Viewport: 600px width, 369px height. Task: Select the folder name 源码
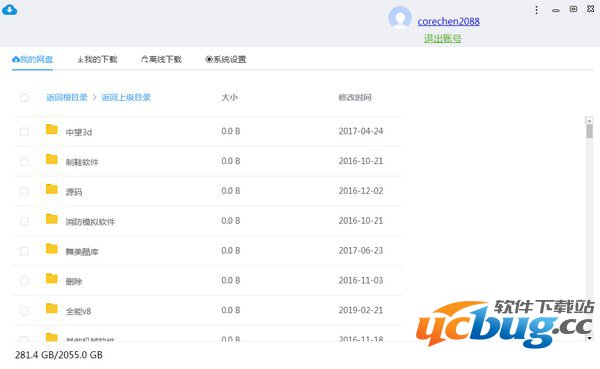pyautogui.click(x=74, y=192)
